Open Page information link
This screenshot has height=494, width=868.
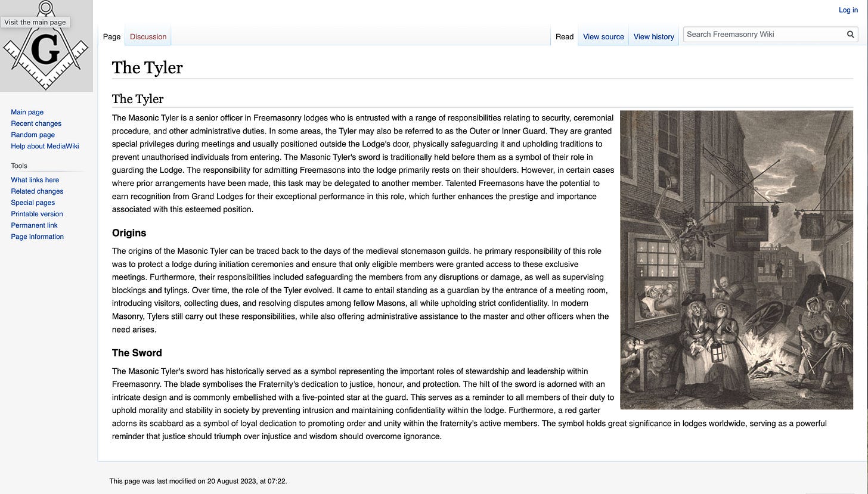(38, 237)
